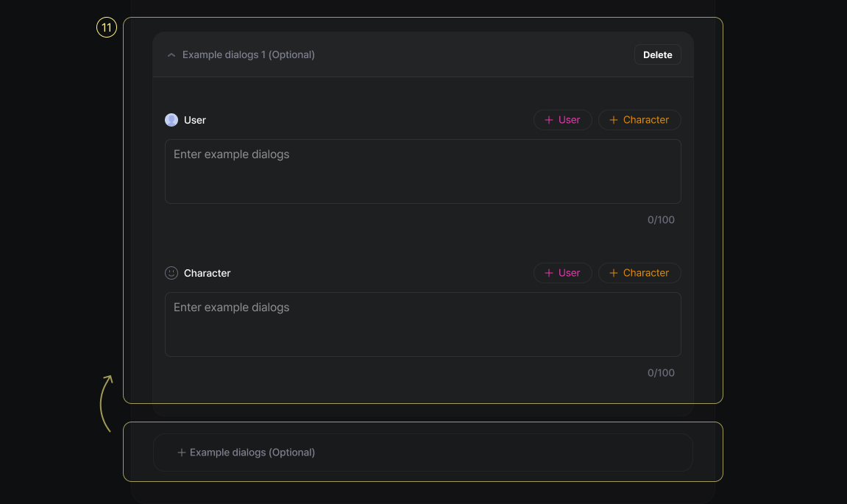
Task: Click orange plus icon in User section's Character button
Action: [x=613, y=120]
